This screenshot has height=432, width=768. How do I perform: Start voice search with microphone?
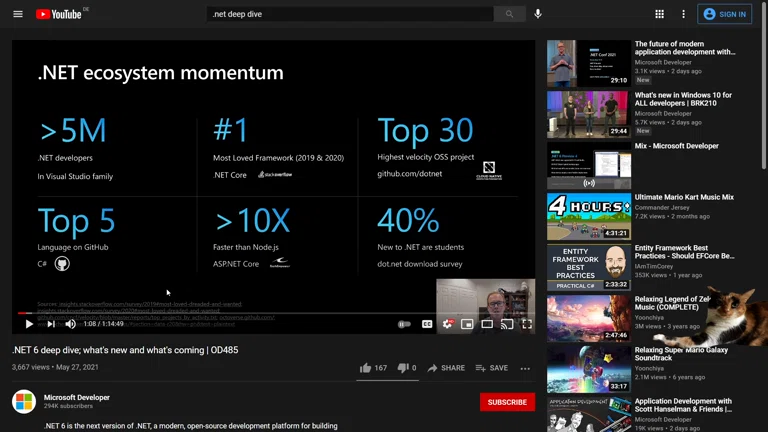click(538, 14)
